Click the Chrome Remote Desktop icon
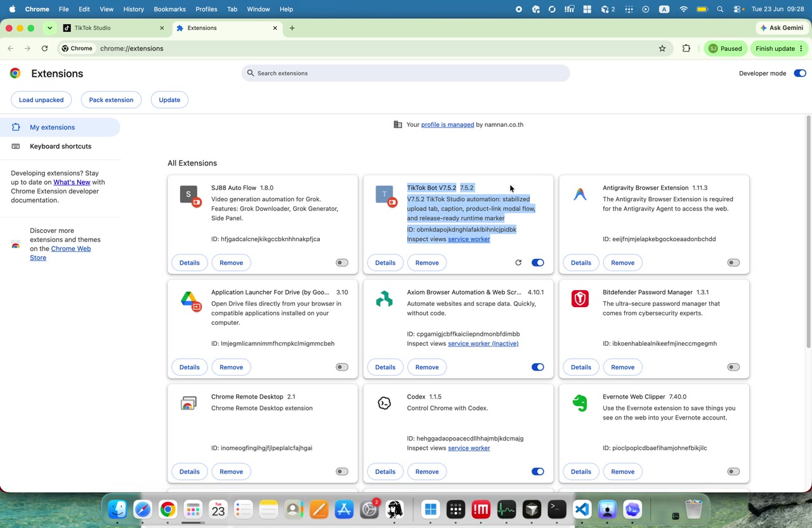Screen dimensions: 812x528 point(188,404)
